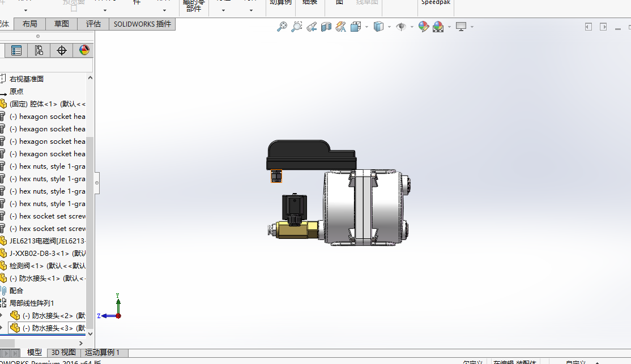Open the DisplayManager color sphere tab
Screen dimensions: 631x364
pyautogui.click(x=84, y=51)
